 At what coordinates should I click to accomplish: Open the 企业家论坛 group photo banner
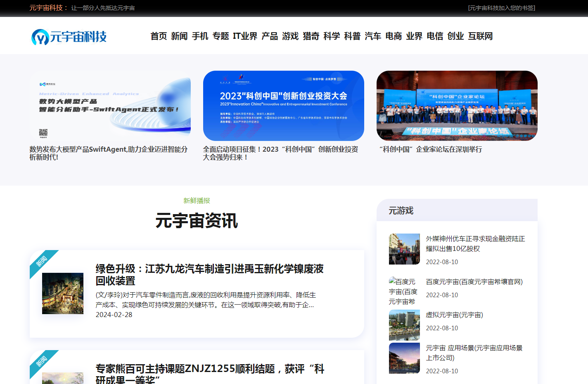tap(457, 106)
